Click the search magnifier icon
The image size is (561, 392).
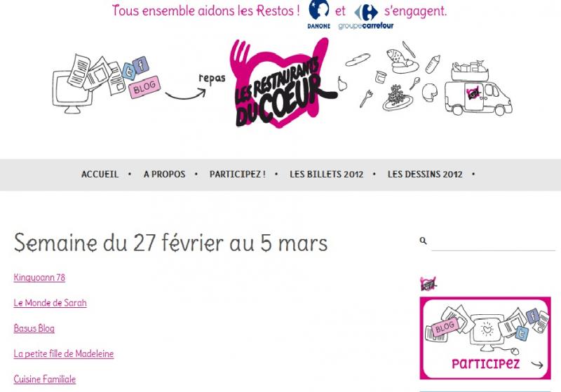point(424,241)
